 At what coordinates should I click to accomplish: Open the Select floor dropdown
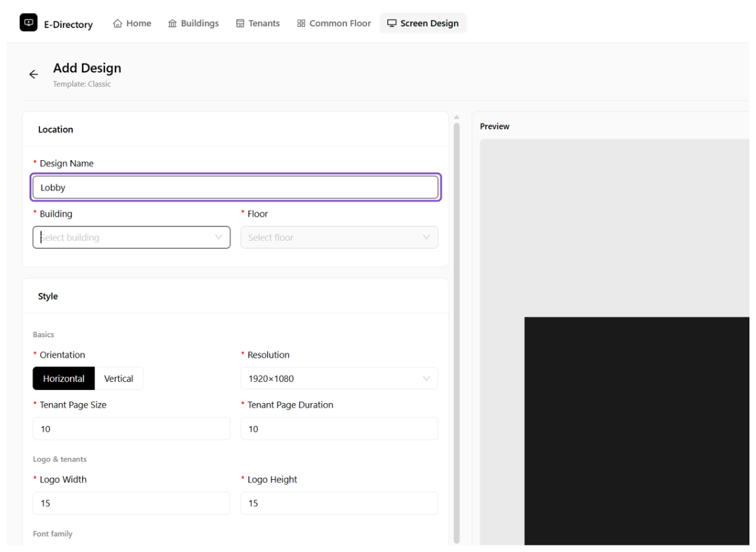tap(339, 238)
